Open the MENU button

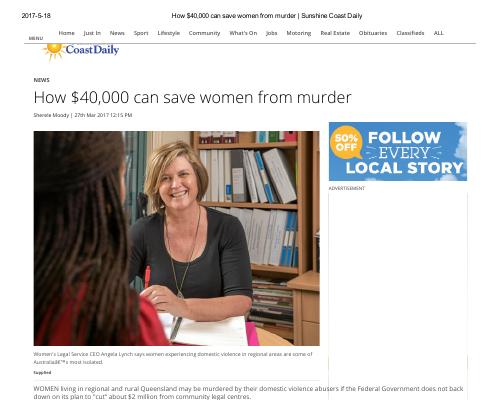36,38
